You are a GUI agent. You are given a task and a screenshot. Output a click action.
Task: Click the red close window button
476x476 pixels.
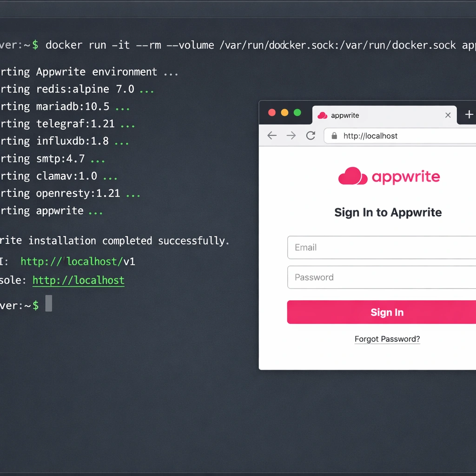point(272,113)
